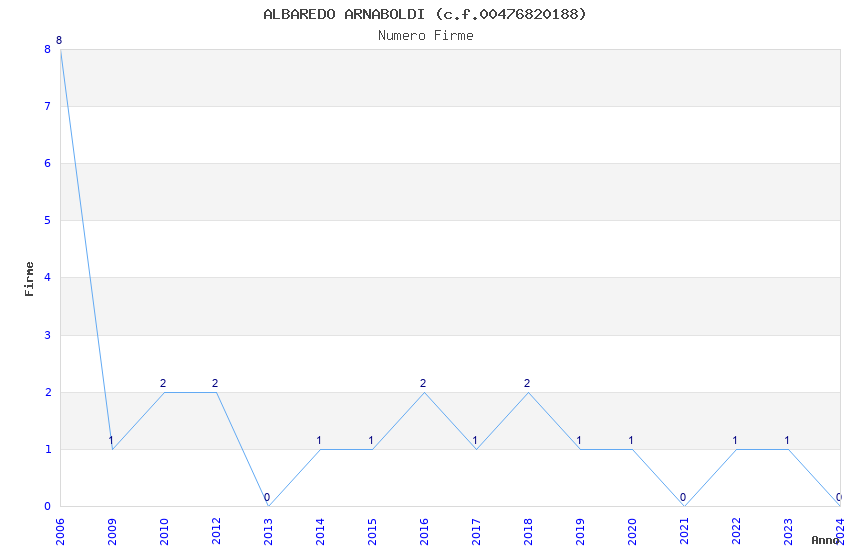850x550 pixels.
Task: Click the y-axis tick label 5
Action: (48, 221)
